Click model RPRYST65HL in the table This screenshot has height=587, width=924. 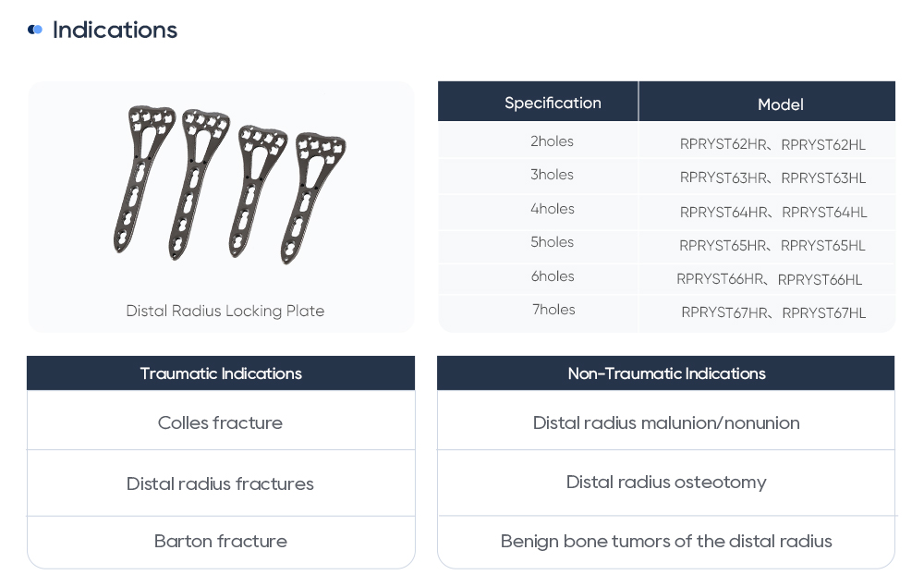point(823,246)
